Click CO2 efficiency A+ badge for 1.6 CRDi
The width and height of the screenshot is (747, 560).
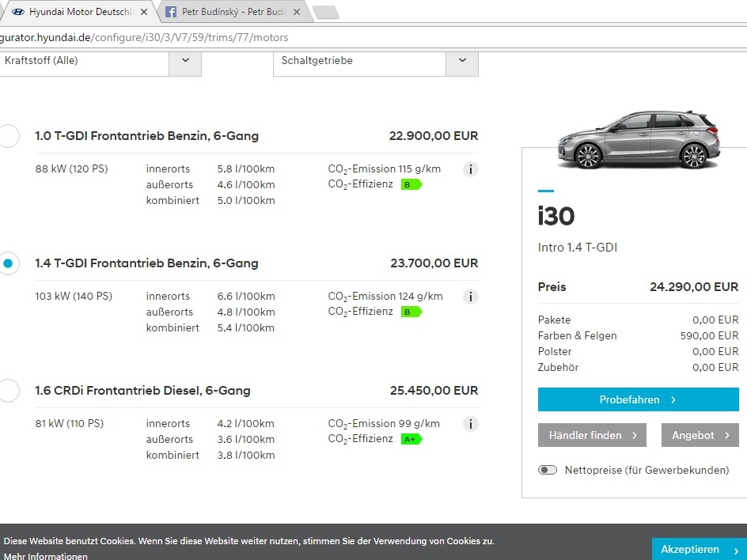click(411, 439)
